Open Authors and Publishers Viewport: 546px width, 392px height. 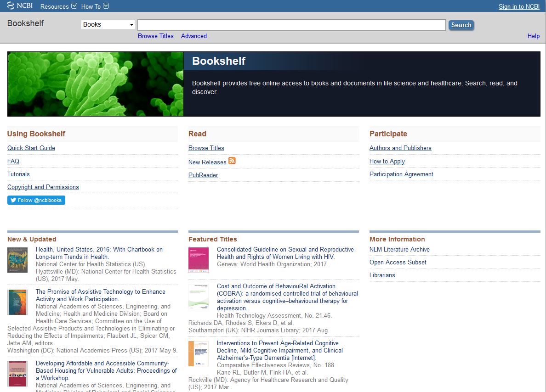[x=400, y=148]
